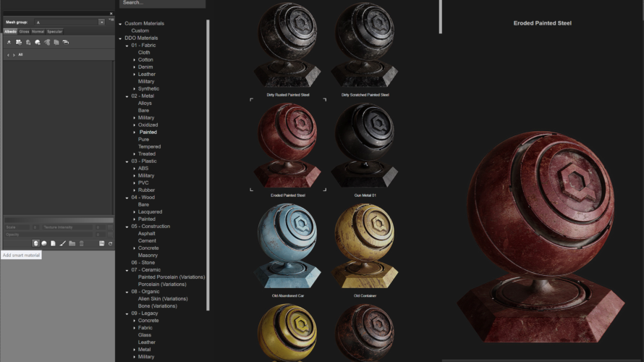The width and height of the screenshot is (644, 362).
Task: Collapse the 01 - Fabric category arrow
Action: click(127, 46)
